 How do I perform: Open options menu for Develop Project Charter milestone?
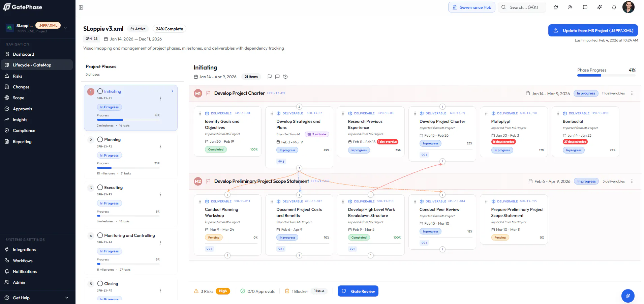click(x=632, y=93)
